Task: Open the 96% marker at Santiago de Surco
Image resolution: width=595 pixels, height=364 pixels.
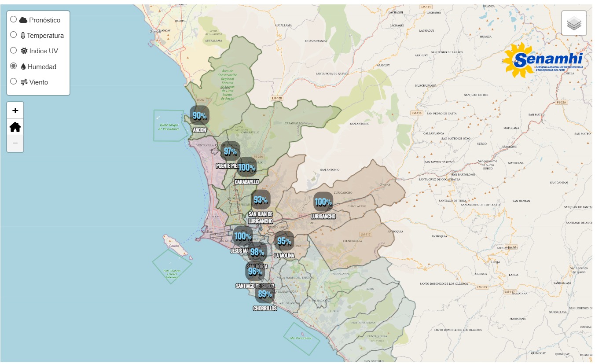Action: click(x=255, y=271)
